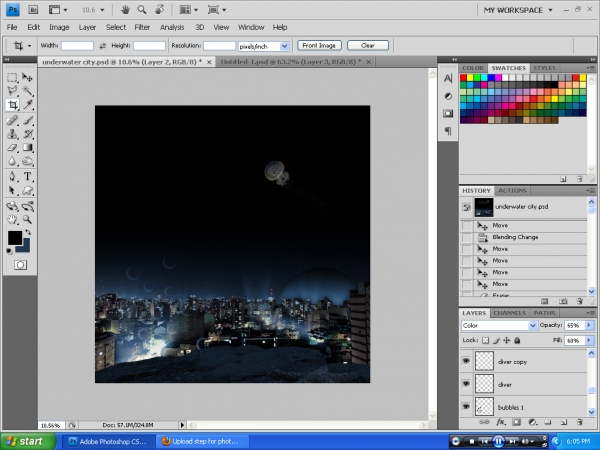The image size is (600, 450).
Task: Select the Blur tool
Action: point(12,161)
